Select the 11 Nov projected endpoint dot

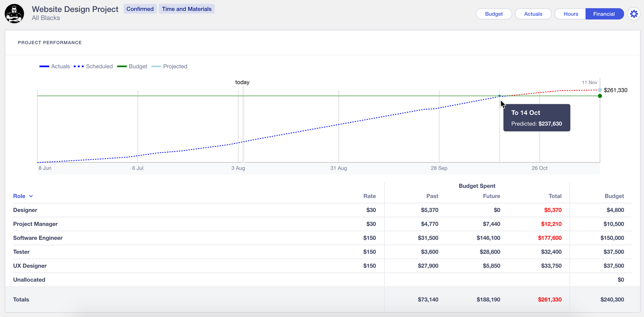pos(600,90)
